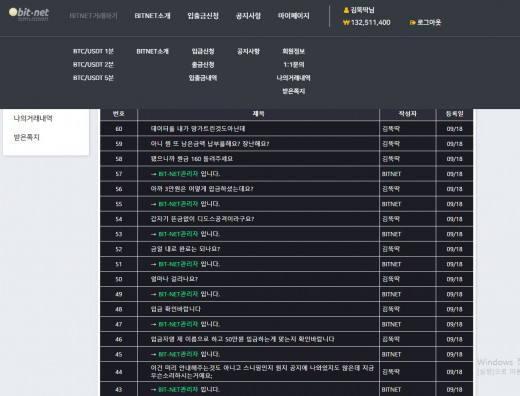Choose 출금신청 in the submenu

[x=203, y=65]
